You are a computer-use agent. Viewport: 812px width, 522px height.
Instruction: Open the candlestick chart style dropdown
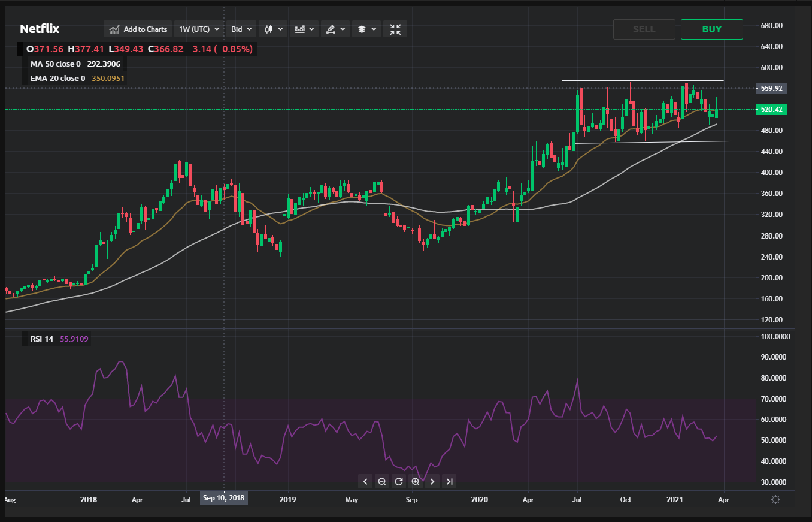pos(273,29)
